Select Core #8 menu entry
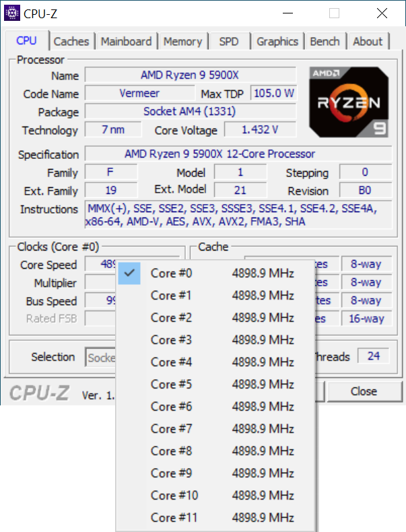 tap(215, 451)
